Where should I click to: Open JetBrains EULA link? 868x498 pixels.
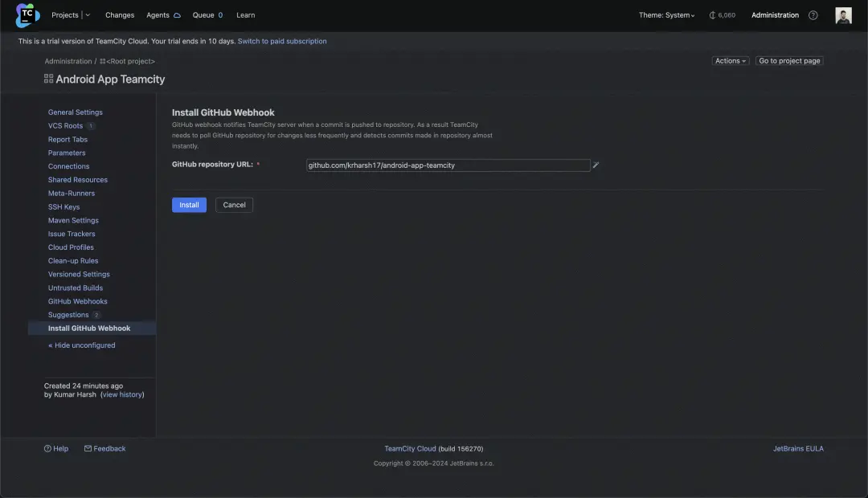pyautogui.click(x=798, y=449)
